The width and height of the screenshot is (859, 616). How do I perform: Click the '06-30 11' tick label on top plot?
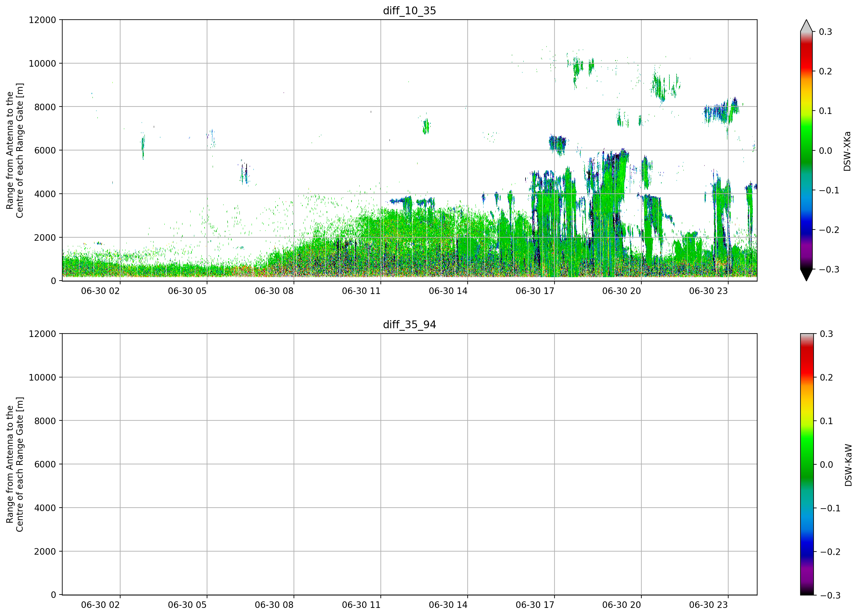[361, 291]
